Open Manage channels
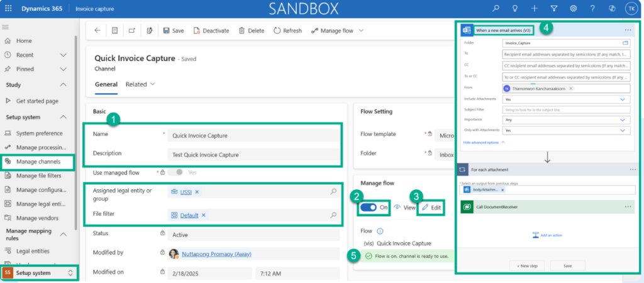644x283 pixels. pyautogui.click(x=38, y=162)
